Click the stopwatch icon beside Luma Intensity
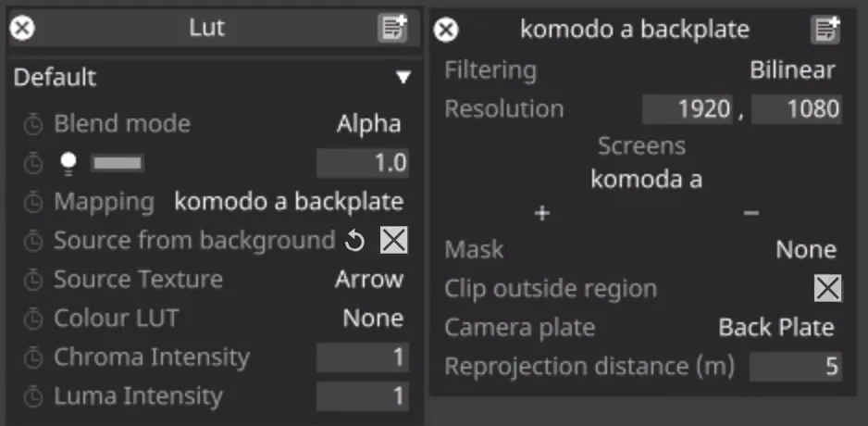This screenshot has height=426, width=868. (x=33, y=397)
